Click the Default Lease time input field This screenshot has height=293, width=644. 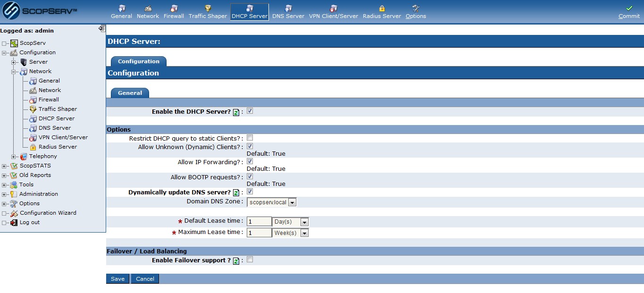(259, 222)
